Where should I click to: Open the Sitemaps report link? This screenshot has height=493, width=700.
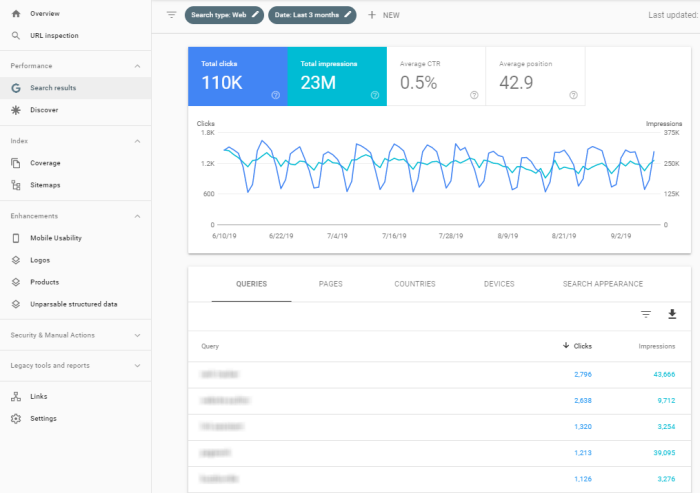(45, 185)
